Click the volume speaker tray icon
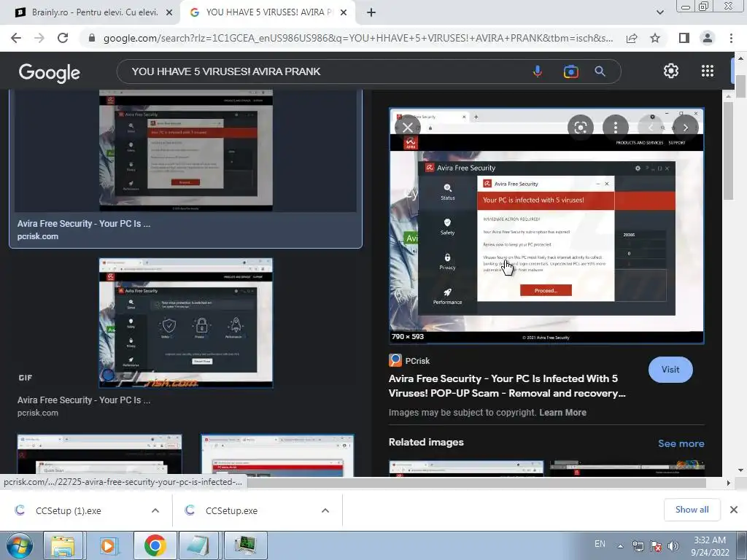The image size is (747, 560). tap(673, 546)
